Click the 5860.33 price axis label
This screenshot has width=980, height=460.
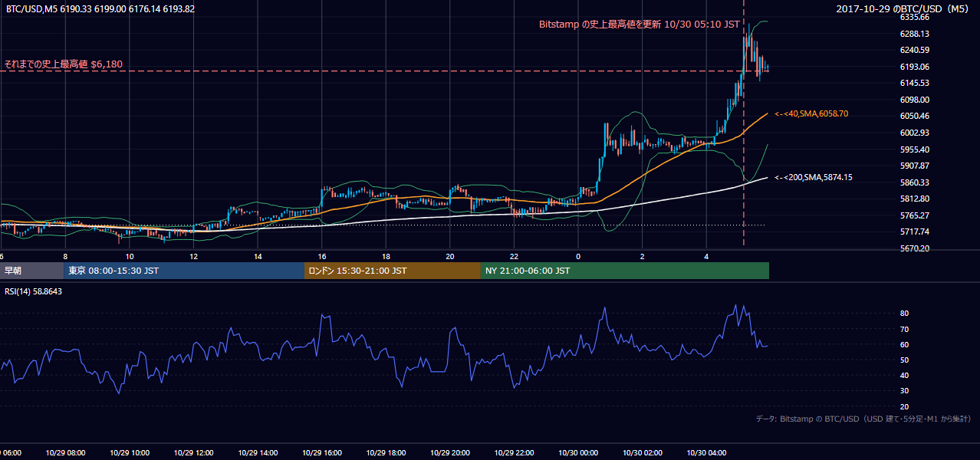pos(914,182)
